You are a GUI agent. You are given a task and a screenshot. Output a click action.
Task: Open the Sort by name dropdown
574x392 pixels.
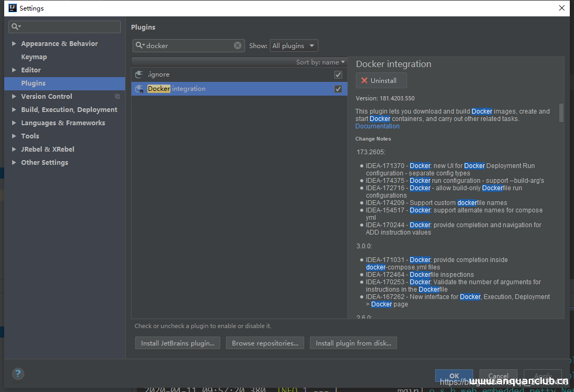(x=321, y=62)
